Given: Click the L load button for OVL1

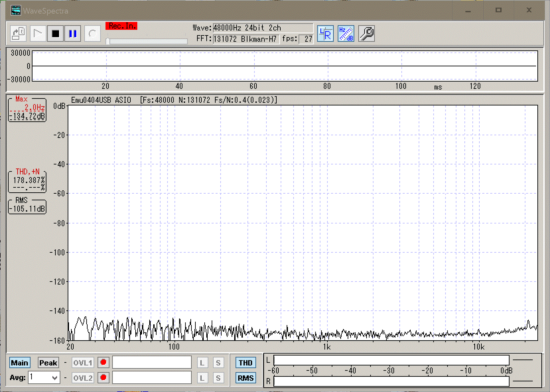Looking at the screenshot, I should (x=202, y=363).
